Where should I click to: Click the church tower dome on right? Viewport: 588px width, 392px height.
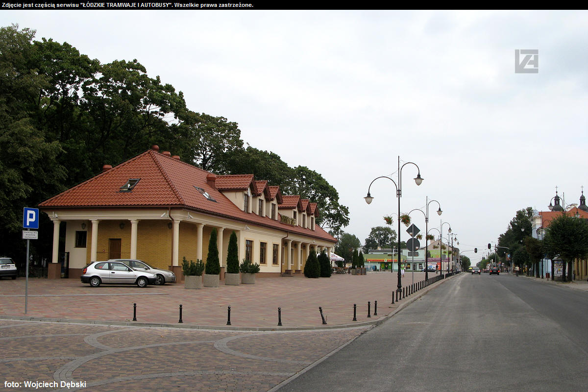[556, 201]
